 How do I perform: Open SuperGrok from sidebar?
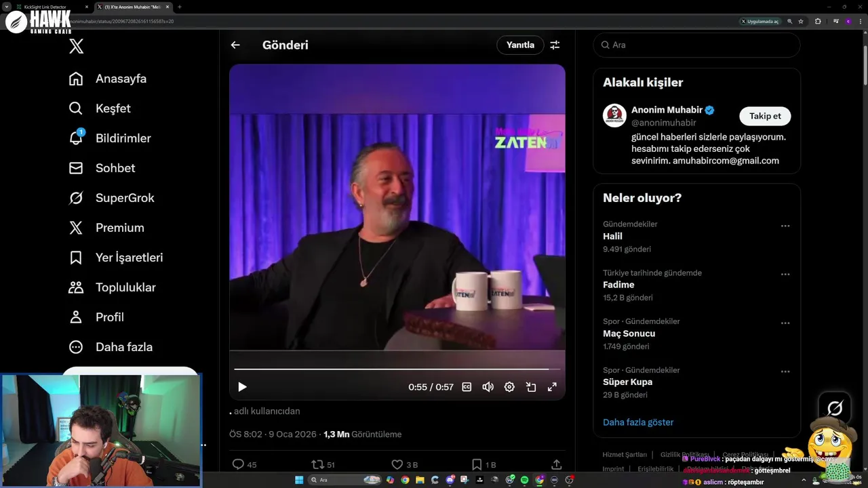click(111, 198)
